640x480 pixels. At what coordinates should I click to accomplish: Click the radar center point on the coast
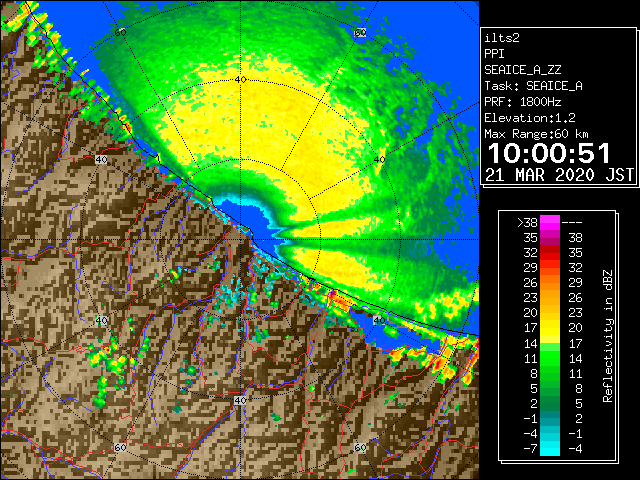click(241, 240)
